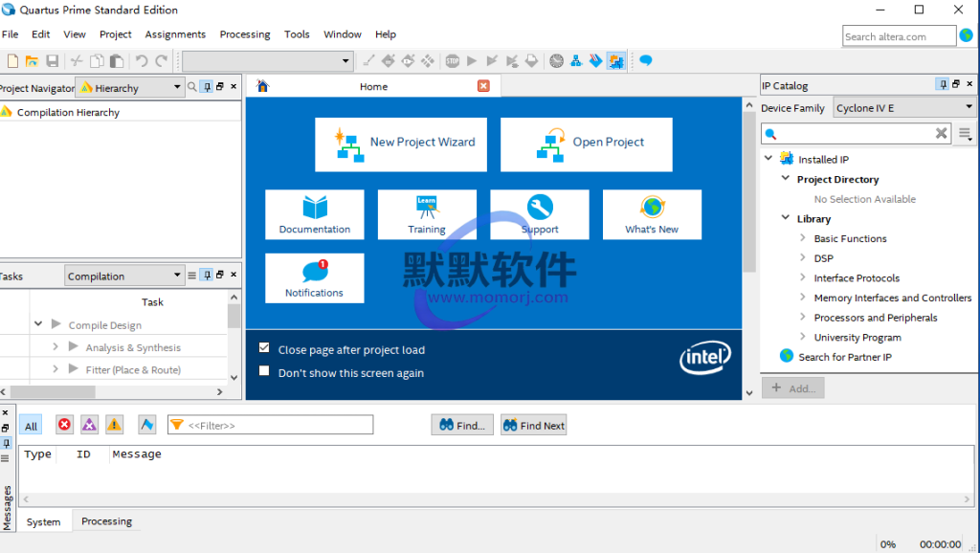This screenshot has width=980, height=553.
Task: Click the Start Compilation play icon
Action: click(x=472, y=60)
